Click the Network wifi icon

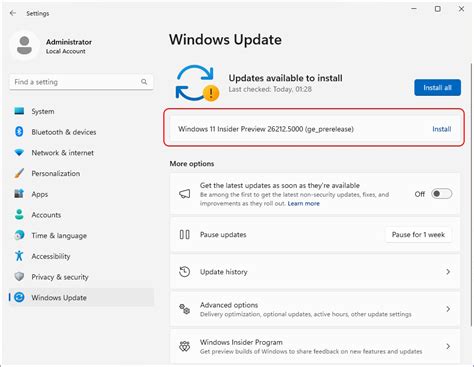click(19, 153)
